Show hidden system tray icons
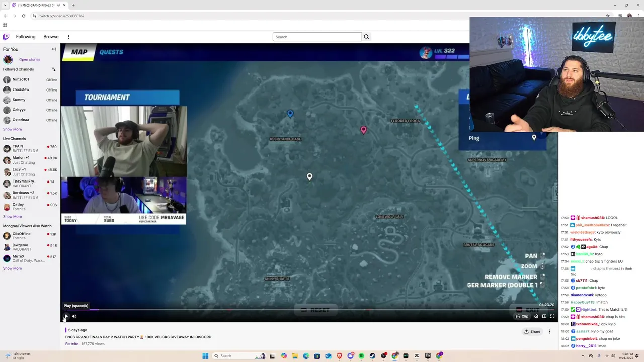 [x=583, y=356]
